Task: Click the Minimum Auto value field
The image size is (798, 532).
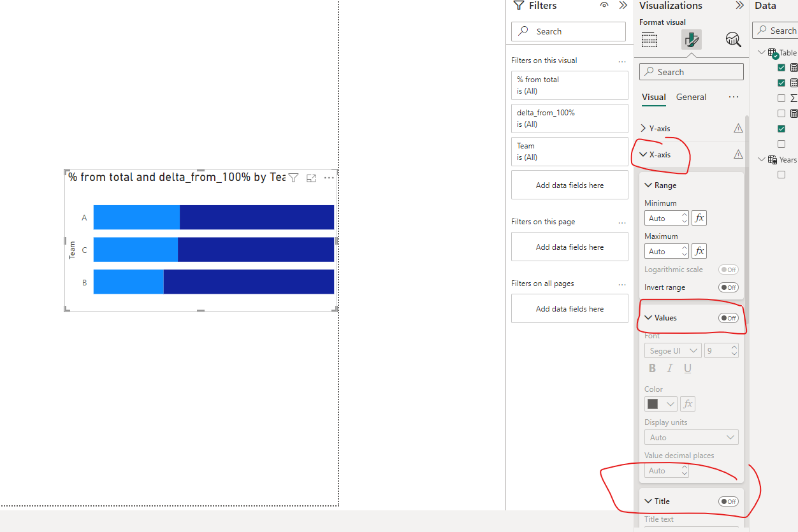Action: [667, 218]
